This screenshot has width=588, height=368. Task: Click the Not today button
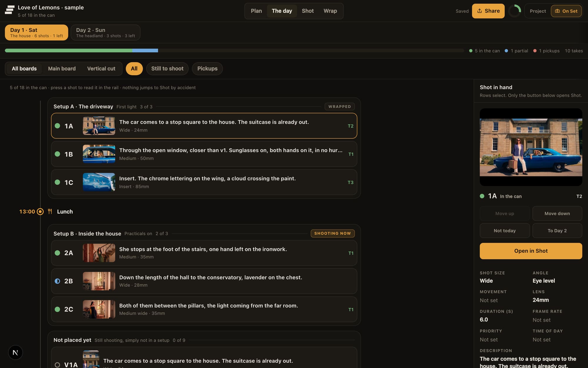(x=505, y=231)
